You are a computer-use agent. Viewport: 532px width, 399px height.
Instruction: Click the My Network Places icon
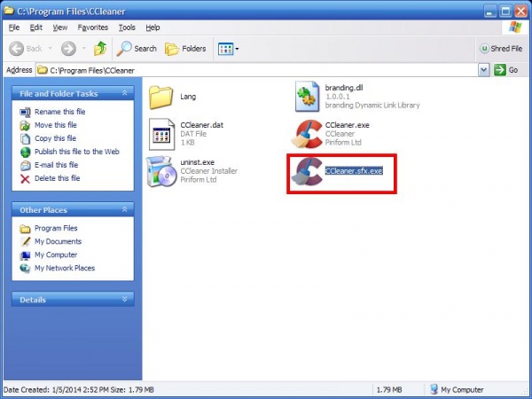pos(25,269)
